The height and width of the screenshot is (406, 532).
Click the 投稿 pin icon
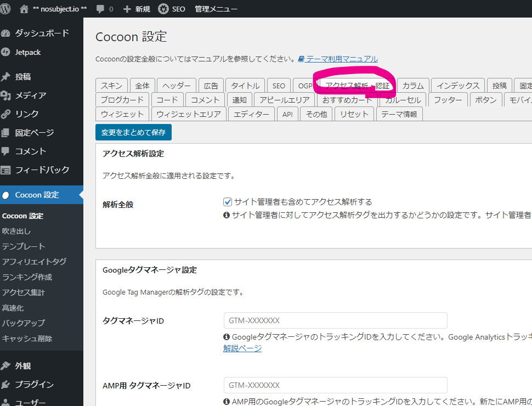click(x=5, y=77)
